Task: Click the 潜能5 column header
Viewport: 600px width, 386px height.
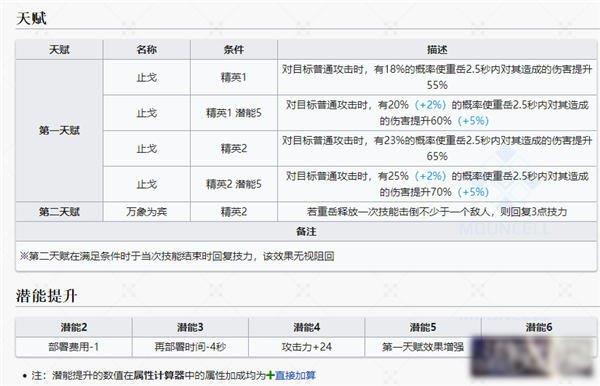Action: (422, 327)
